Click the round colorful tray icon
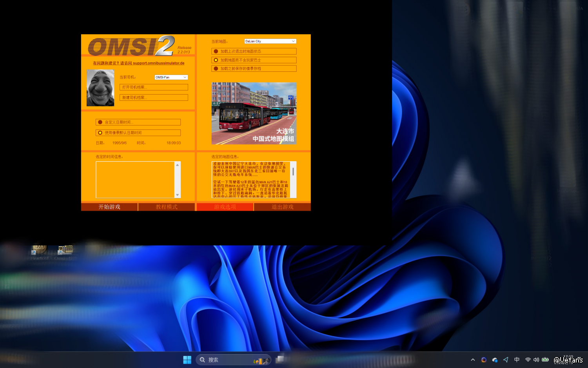This screenshot has height=368, width=588. pyautogui.click(x=484, y=360)
